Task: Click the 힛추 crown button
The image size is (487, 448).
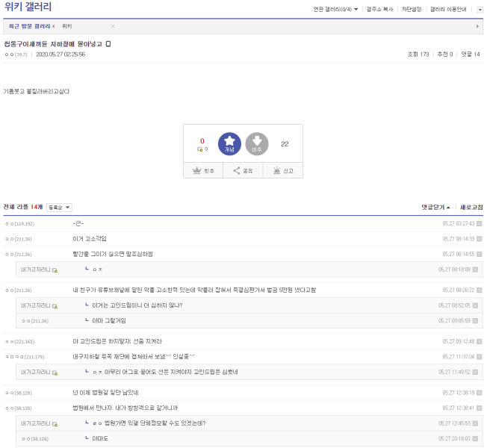Action: tap(203, 170)
